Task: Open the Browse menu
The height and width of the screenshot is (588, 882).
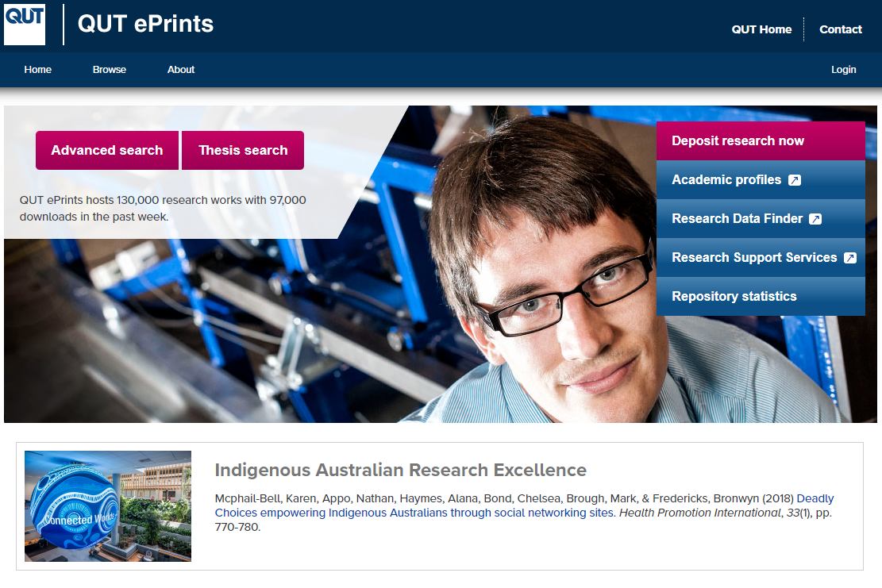Action: (x=109, y=70)
